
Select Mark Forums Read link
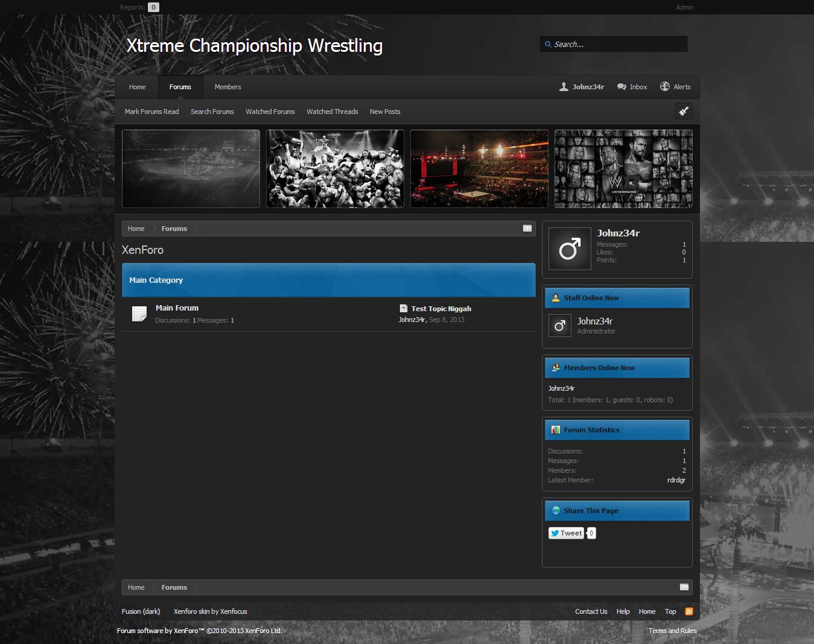point(151,112)
